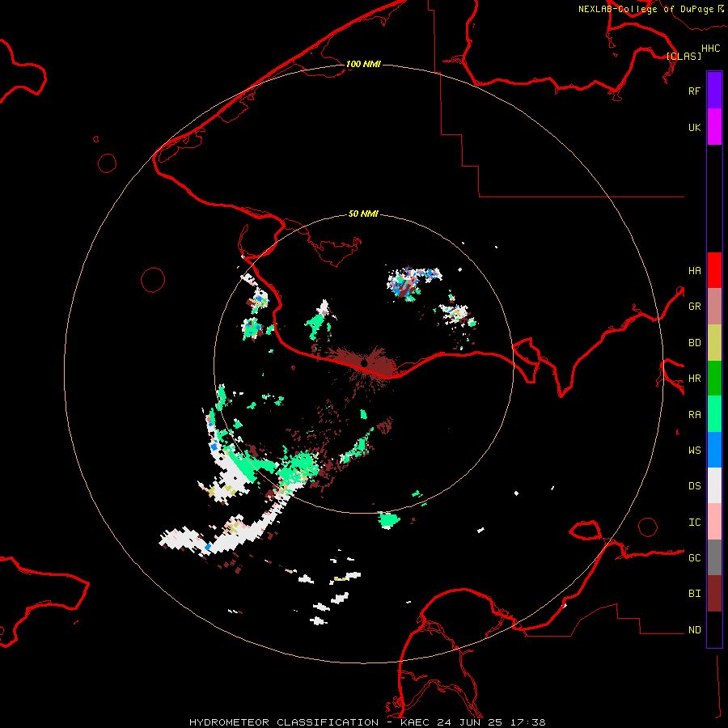
Task: Click the BD legend label
Action: (694, 343)
